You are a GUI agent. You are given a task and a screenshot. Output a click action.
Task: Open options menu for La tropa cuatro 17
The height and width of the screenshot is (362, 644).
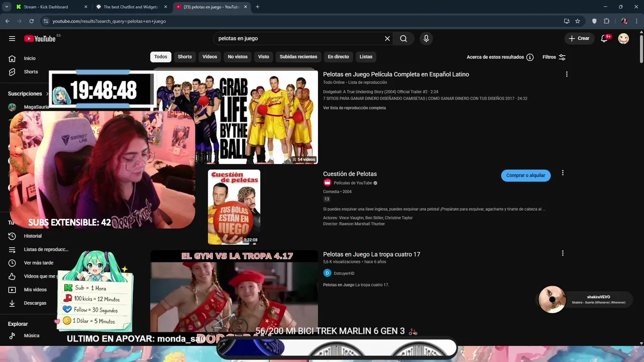[562, 253]
